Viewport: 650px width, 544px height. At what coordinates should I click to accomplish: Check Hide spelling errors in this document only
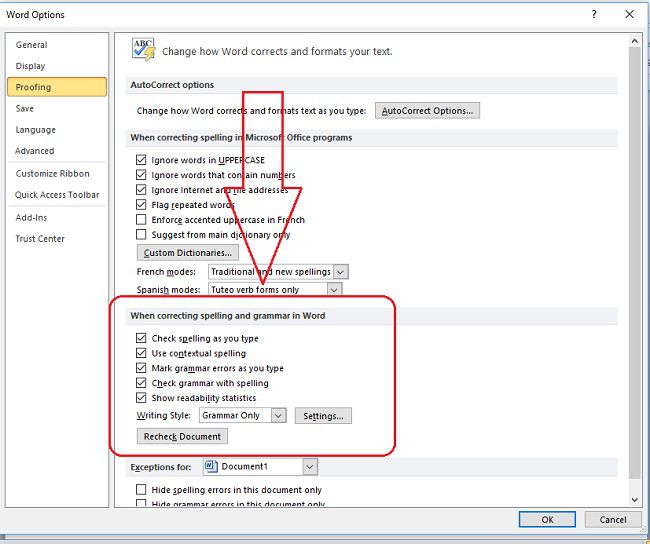141,490
